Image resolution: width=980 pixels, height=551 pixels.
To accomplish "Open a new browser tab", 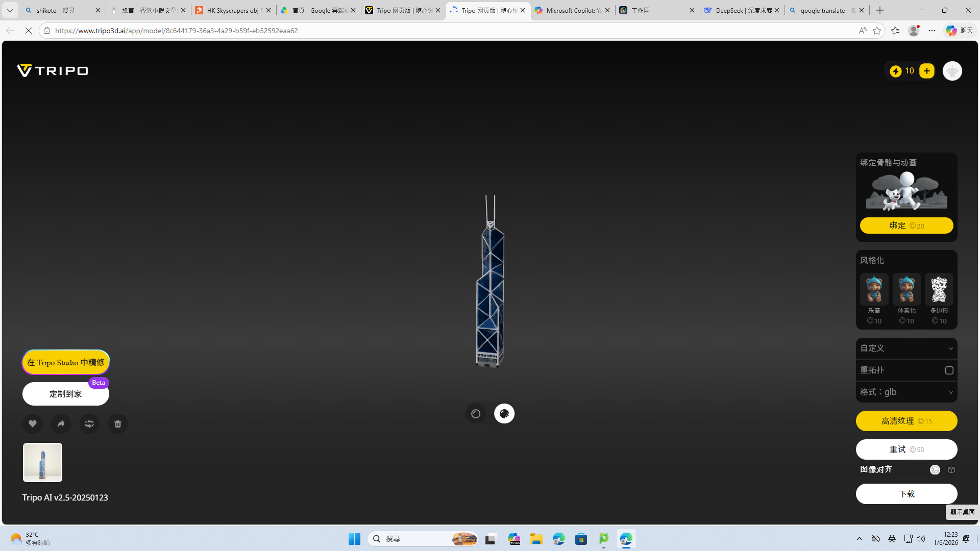I will pyautogui.click(x=880, y=10).
